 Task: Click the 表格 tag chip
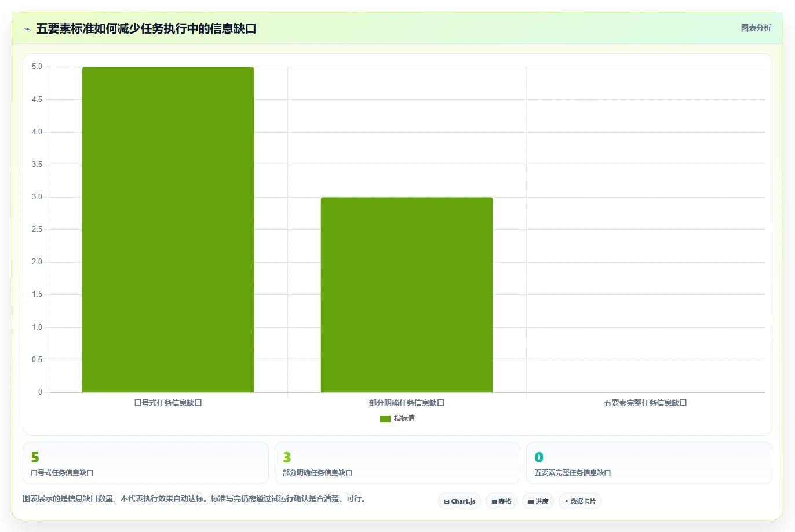(501, 501)
